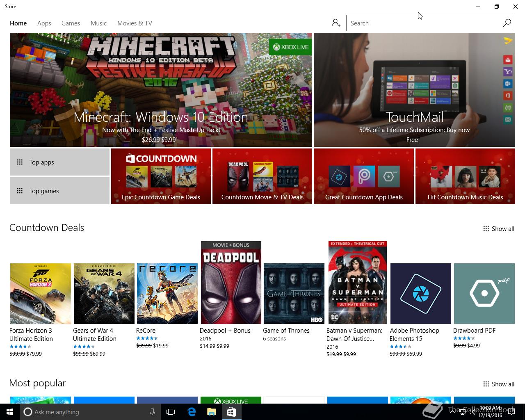Click the Xbox Live badge on Minecraft banner
Screen dimensions: 525x420
290,47
